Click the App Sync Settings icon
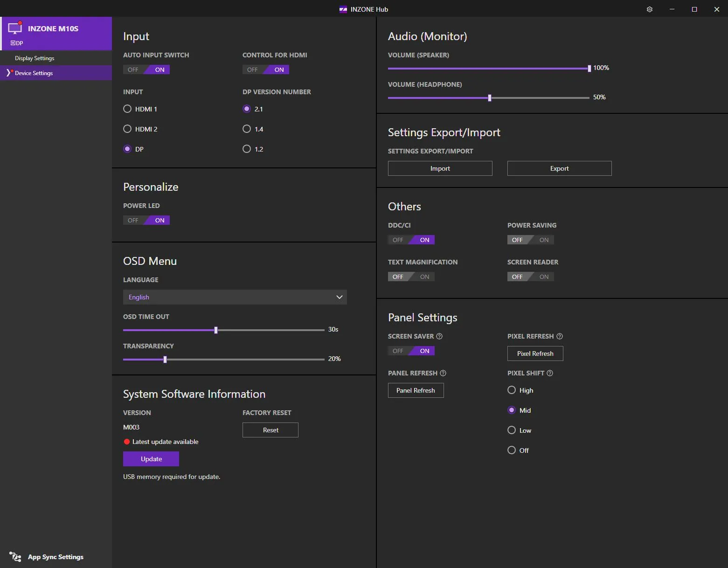This screenshot has width=728, height=568. pyautogui.click(x=15, y=557)
